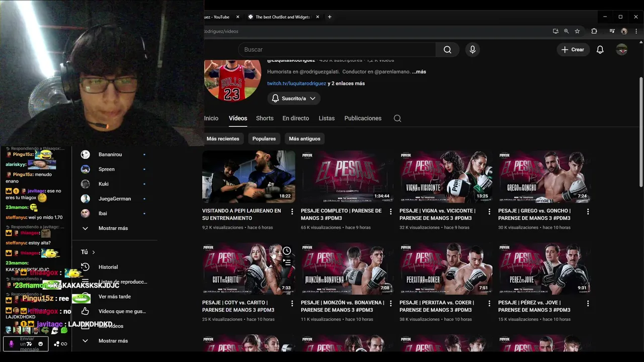Select the Vídeos channel tab
Screen dimensions: 644x362
point(238,118)
